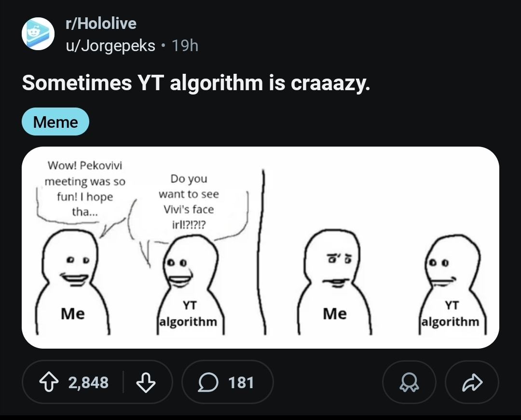Open the u/Jorgepeks user profile
521x420 pixels.
coord(110,45)
